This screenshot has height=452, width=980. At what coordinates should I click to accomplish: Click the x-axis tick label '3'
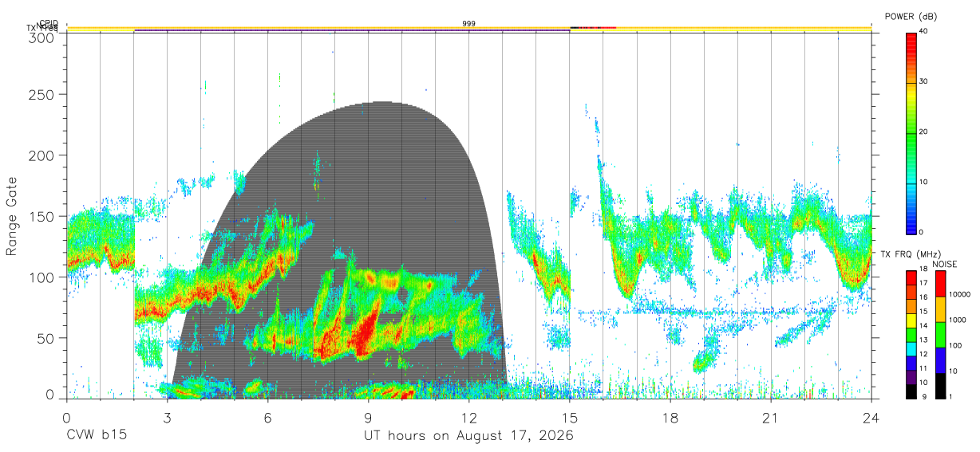167,417
